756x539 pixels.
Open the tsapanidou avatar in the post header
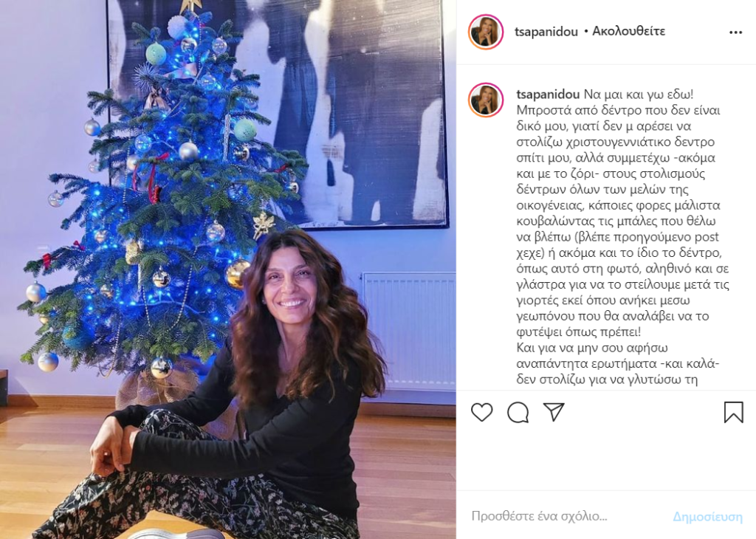486,32
